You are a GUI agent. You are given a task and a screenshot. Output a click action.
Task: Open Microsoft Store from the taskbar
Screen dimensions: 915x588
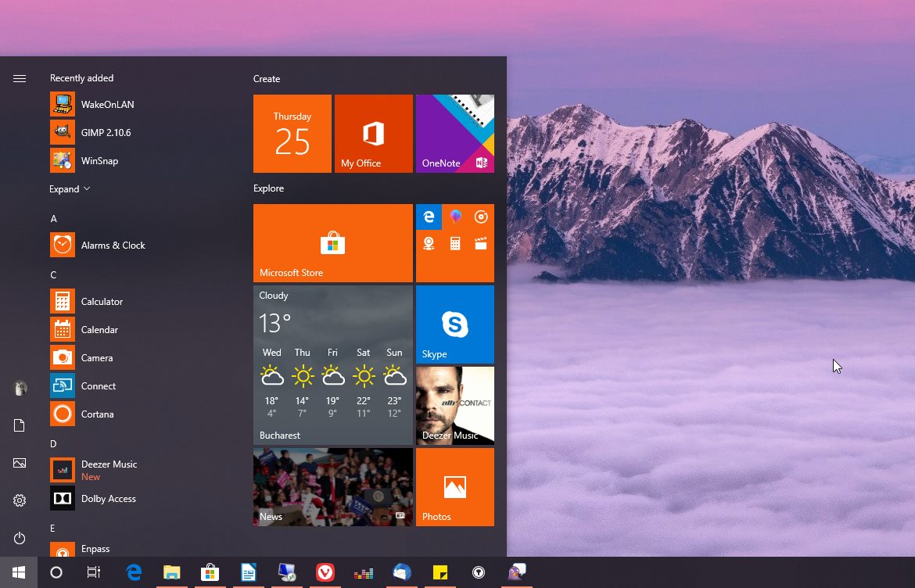(x=210, y=572)
